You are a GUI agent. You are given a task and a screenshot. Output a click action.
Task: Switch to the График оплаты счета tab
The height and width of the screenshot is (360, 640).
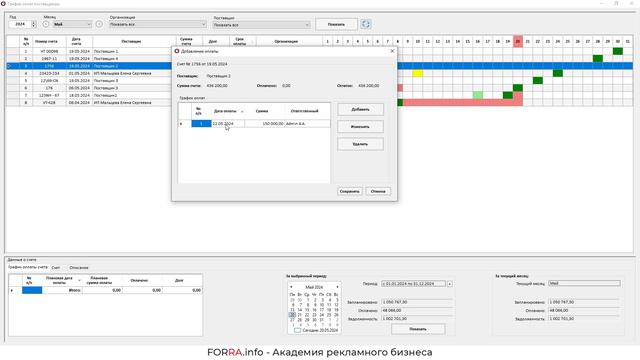point(28,267)
